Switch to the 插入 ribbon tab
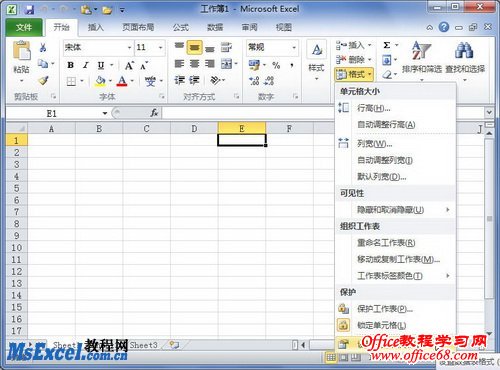Viewport: 500px width, 370px height. pos(96,27)
